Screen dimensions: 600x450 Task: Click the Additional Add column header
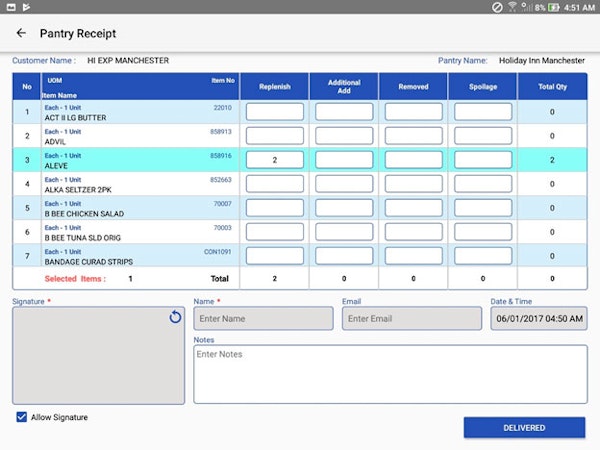pos(344,86)
